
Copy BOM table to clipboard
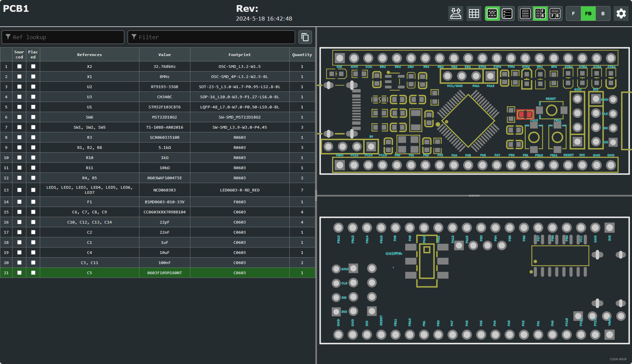tap(305, 37)
